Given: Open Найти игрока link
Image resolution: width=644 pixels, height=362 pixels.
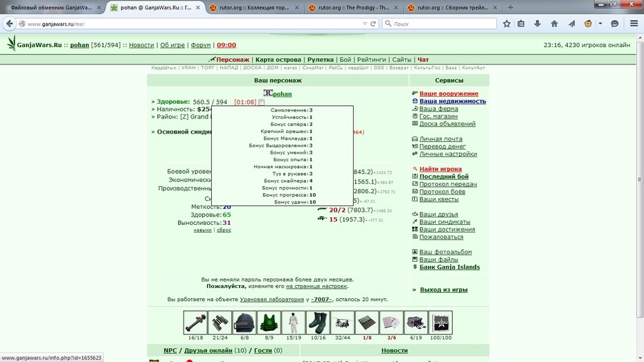Looking at the screenshot, I should pos(440,169).
